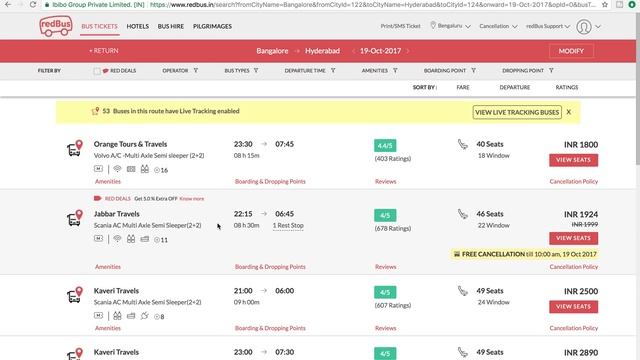The height and width of the screenshot is (360, 640).
Task: Sort results by Departure
Action: 515,87
